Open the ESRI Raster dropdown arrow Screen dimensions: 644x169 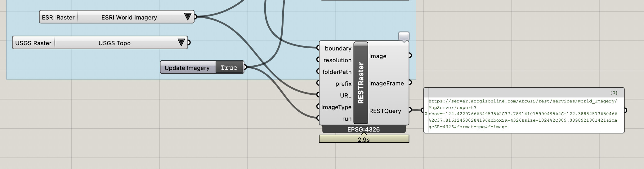188,17
